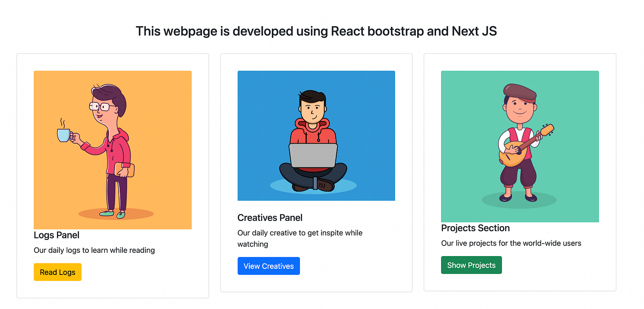644x309 pixels.
Task: Select the Projects Section card title
Action: [x=476, y=228]
